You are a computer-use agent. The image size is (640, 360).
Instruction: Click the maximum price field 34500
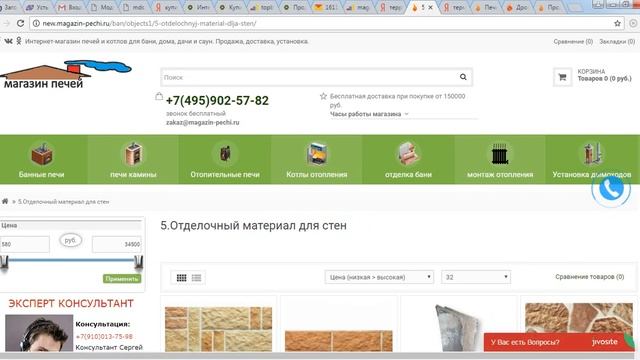click(117, 244)
